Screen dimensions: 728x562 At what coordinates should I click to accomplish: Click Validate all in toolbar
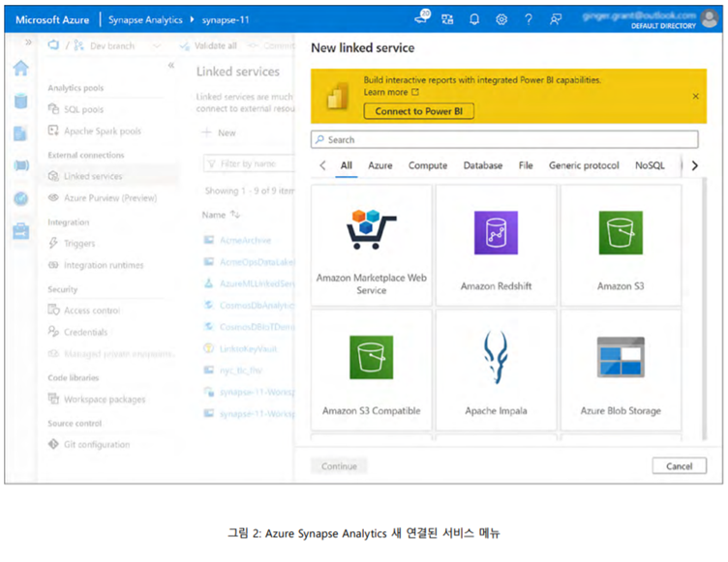(x=209, y=45)
